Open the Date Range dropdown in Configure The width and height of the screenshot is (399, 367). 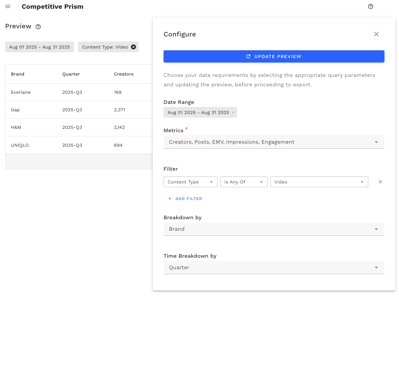(200, 113)
